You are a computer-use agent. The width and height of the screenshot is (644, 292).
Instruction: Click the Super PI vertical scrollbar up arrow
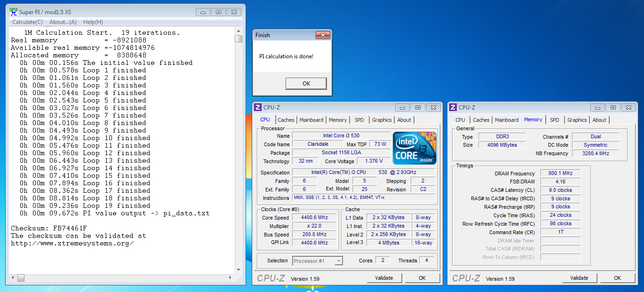239,31
